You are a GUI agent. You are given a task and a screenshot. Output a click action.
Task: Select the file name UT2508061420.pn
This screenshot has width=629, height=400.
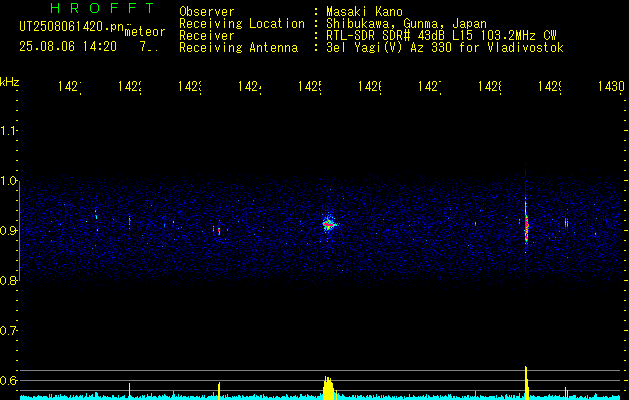click(71, 27)
